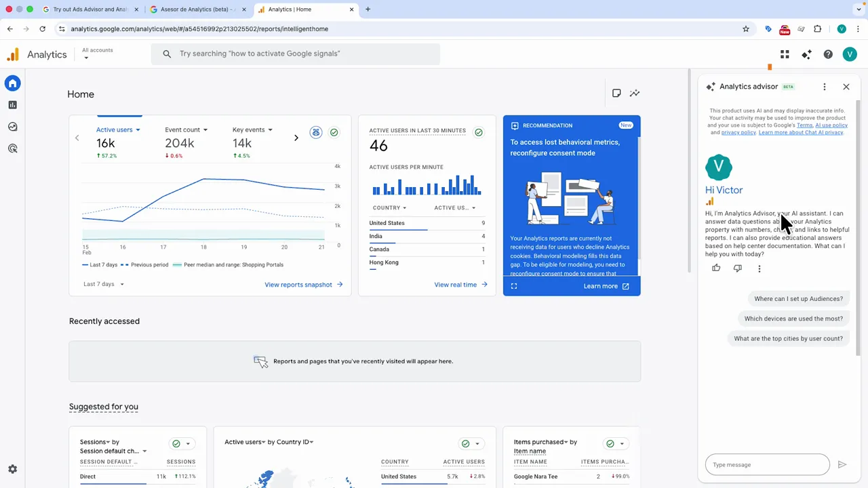Open the Help icon in the Analytics header
The height and width of the screenshot is (488, 868).
(828, 54)
